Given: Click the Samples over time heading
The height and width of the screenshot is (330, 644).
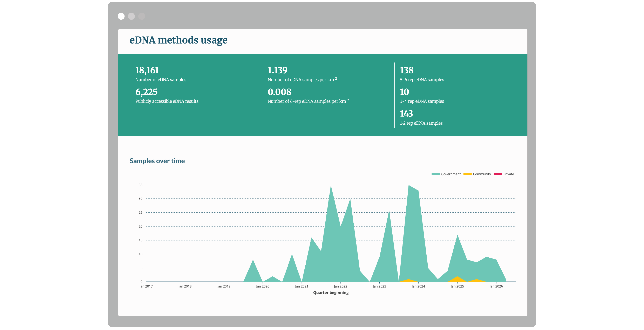Looking at the screenshot, I should coord(157,161).
